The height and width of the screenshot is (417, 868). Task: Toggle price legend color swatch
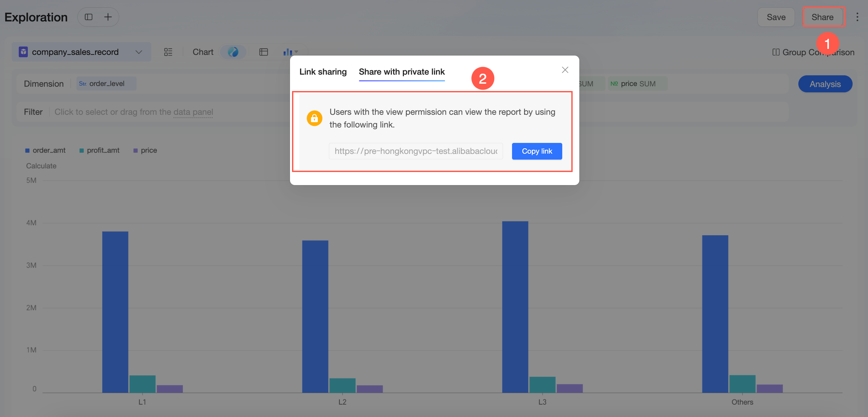click(x=135, y=151)
